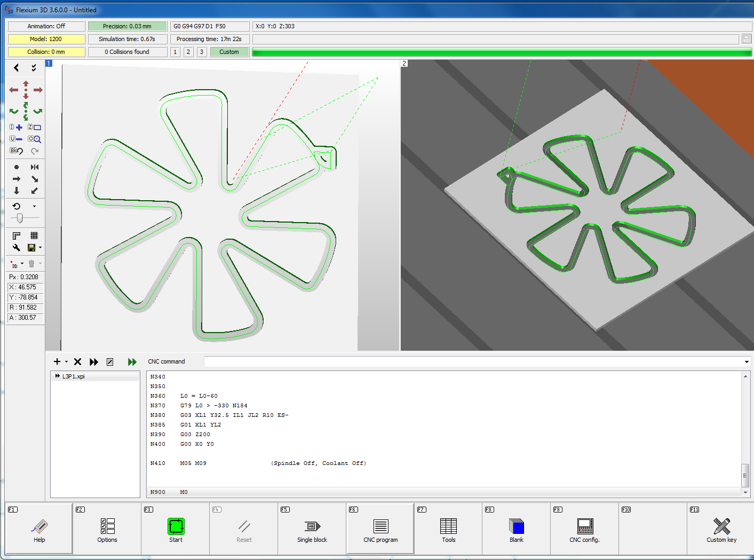Click the black X remove program icon
754x560 pixels.
click(77, 362)
